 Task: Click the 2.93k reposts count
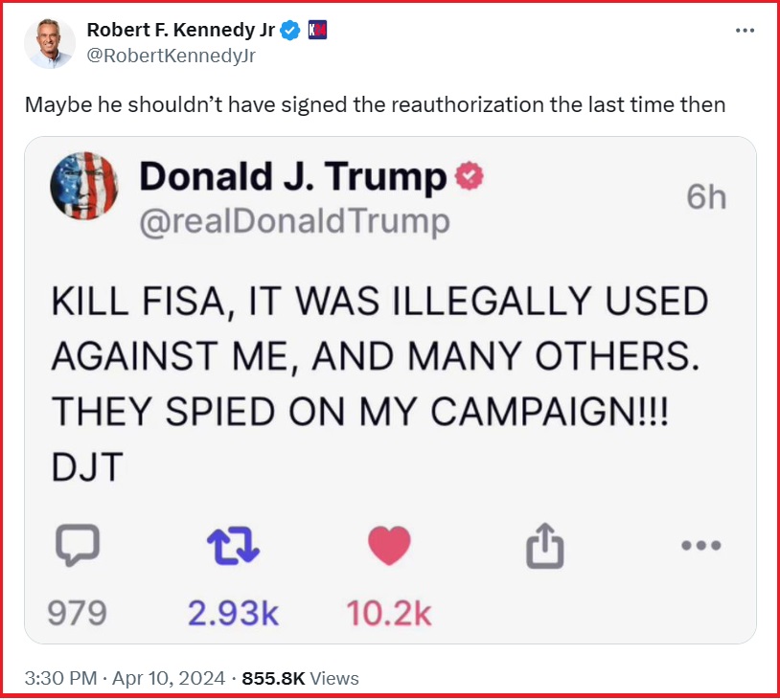coord(233,613)
